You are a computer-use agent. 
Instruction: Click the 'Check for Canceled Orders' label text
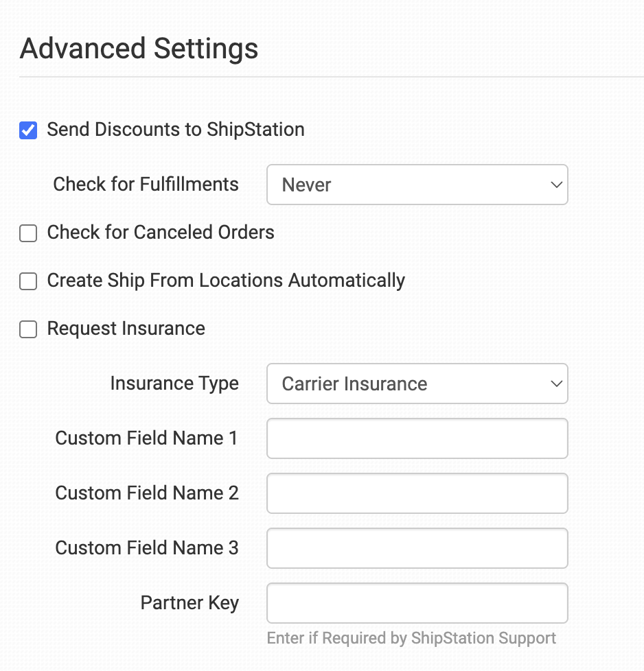(x=161, y=233)
